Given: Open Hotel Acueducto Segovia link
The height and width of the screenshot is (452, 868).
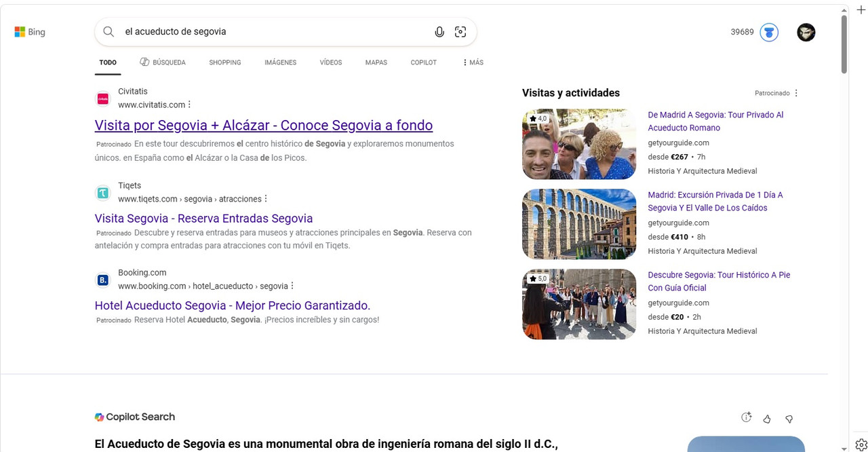Looking at the screenshot, I should click(233, 305).
